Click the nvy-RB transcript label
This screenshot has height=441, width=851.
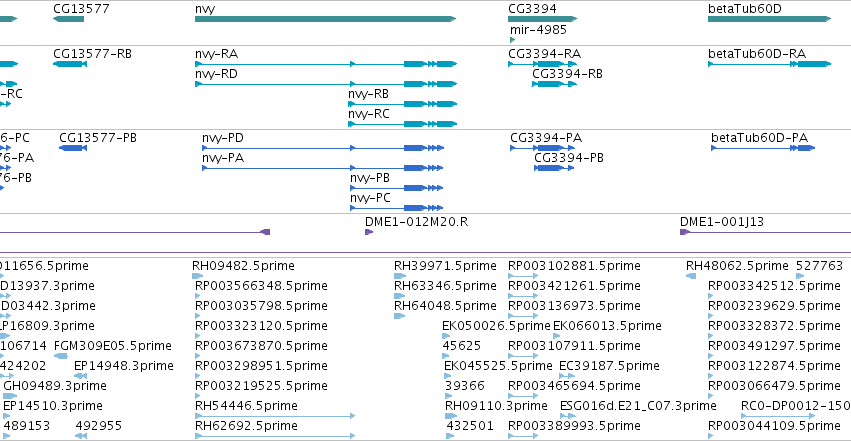369,94
